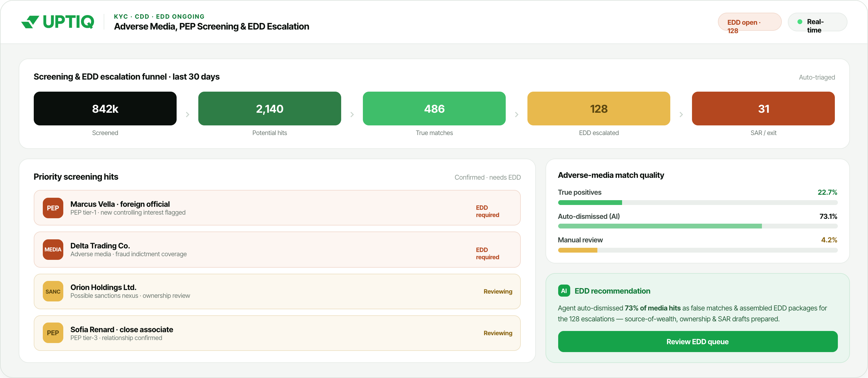
Task: Click the chevron after EDD escalated
Action: click(681, 115)
